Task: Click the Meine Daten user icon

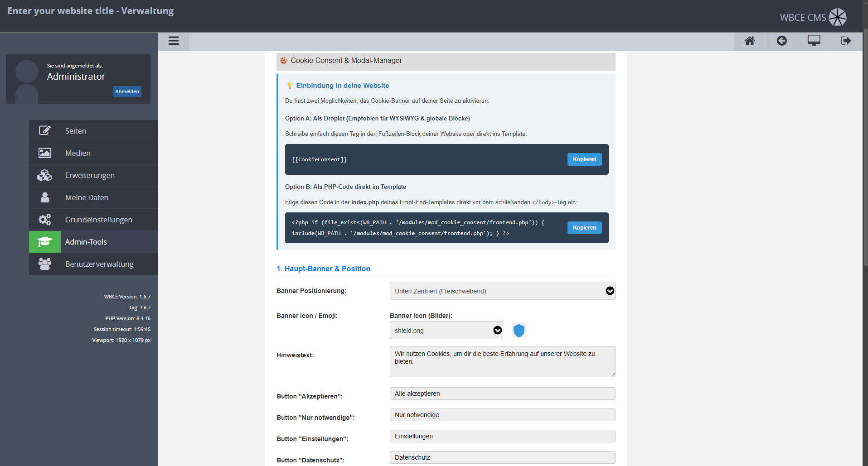Action: [x=45, y=197]
